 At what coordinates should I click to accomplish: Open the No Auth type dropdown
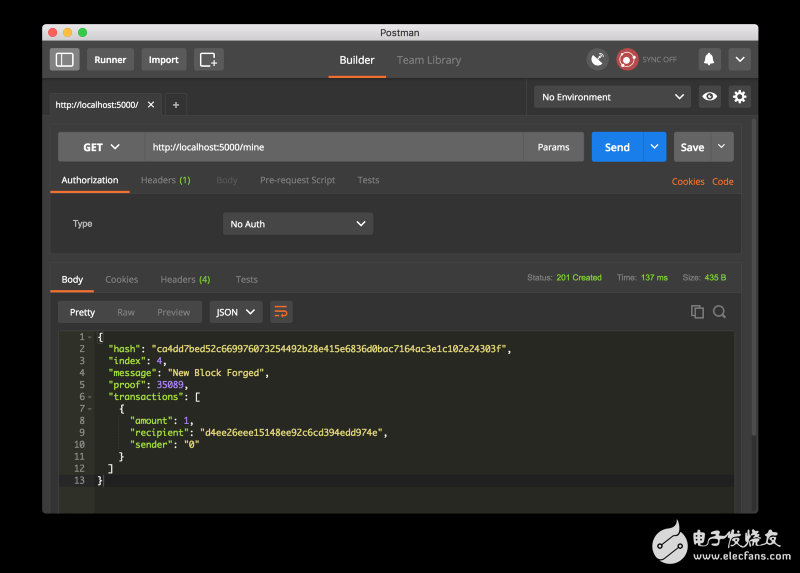(x=298, y=224)
